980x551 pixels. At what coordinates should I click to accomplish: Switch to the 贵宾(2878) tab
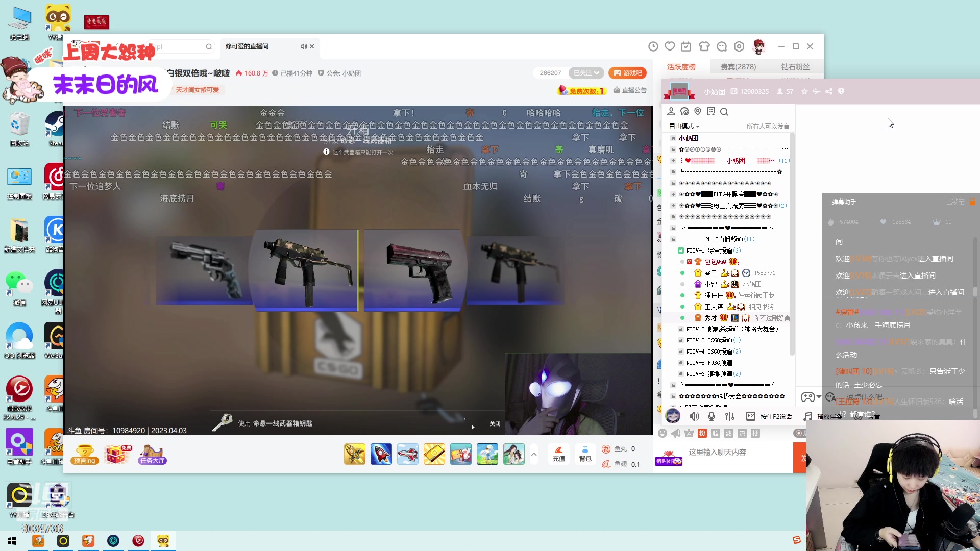(x=738, y=67)
